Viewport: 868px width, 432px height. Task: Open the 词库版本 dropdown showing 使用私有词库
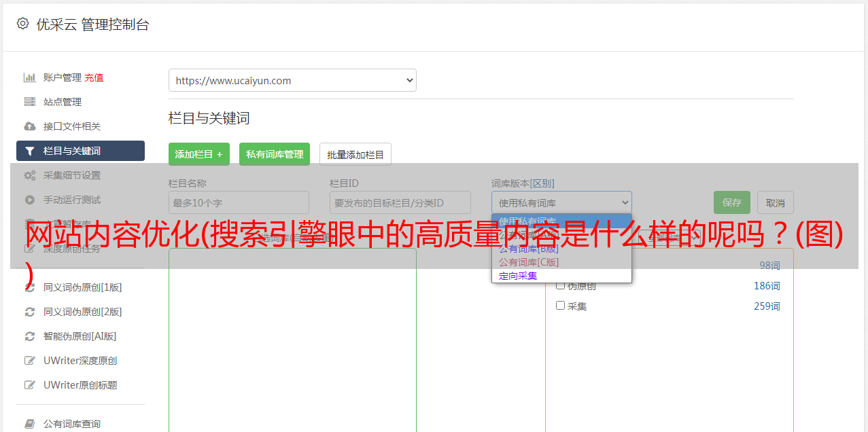tap(561, 202)
